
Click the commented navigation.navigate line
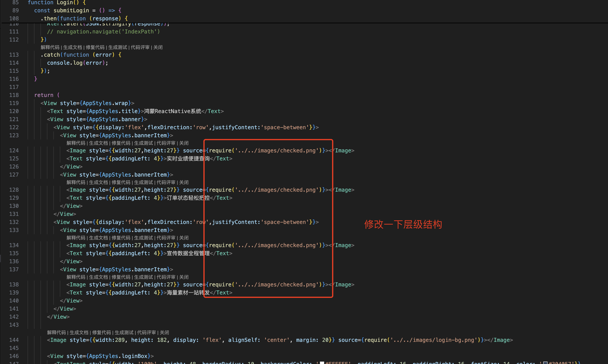(x=103, y=32)
